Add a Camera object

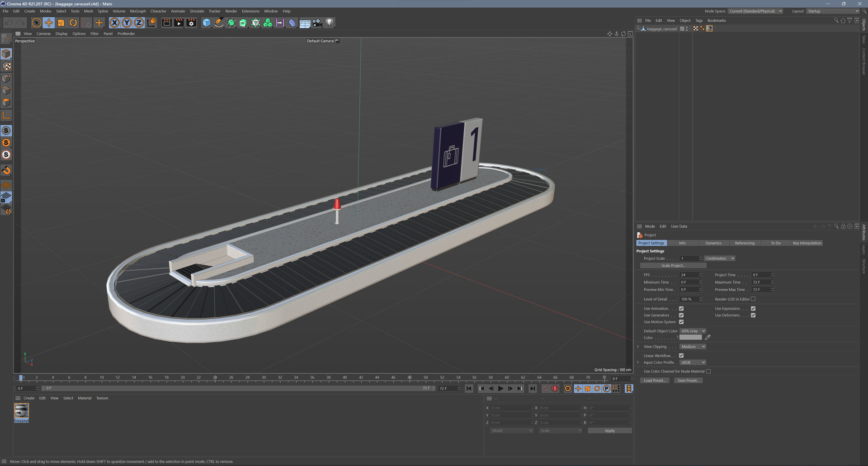tap(317, 23)
